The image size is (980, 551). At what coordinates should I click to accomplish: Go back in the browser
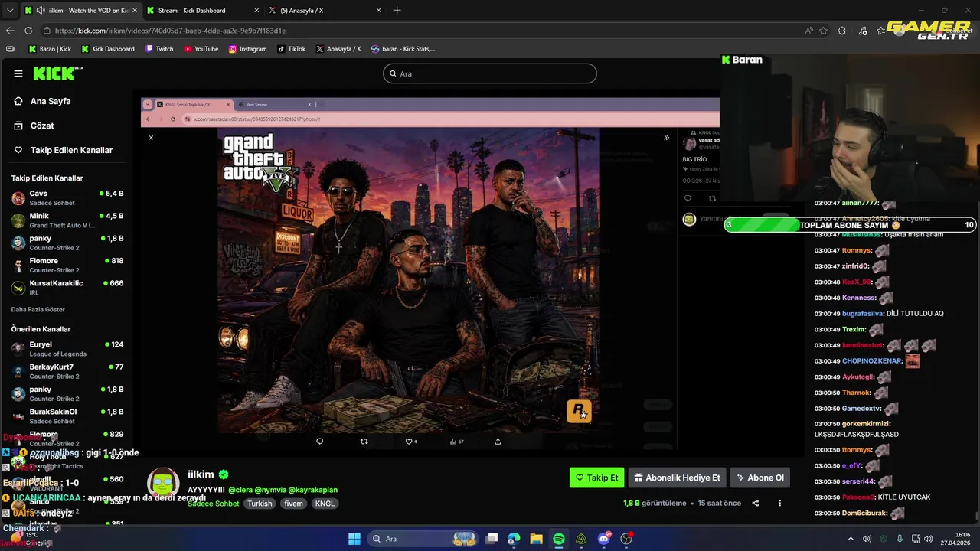tap(10, 31)
